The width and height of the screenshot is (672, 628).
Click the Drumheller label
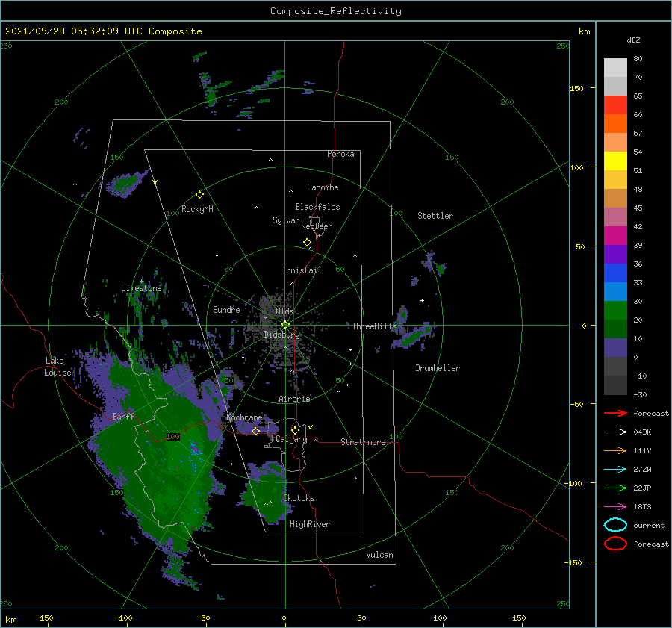438,368
